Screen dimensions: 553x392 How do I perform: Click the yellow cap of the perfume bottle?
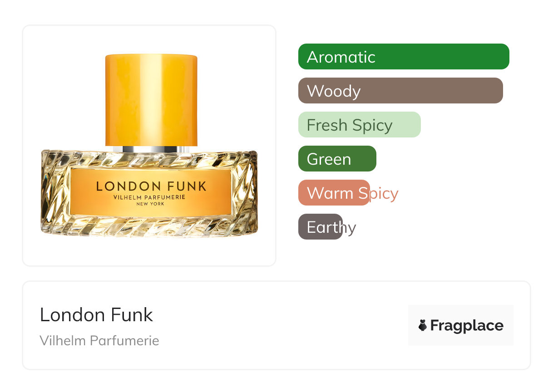(151, 100)
